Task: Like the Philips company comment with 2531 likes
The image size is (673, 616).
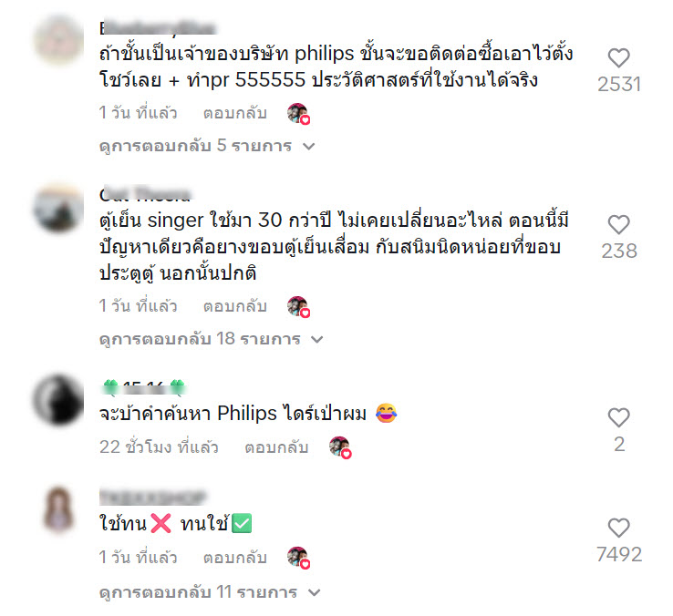Action: (618, 58)
